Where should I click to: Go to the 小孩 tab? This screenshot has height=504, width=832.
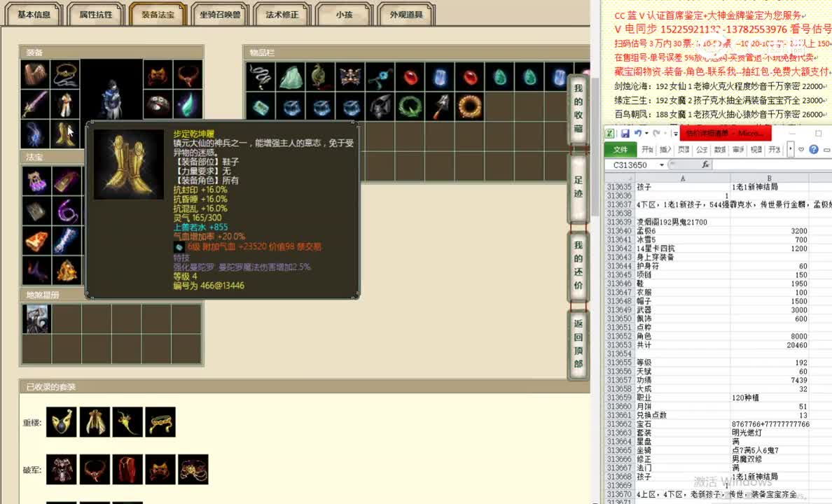click(x=344, y=14)
